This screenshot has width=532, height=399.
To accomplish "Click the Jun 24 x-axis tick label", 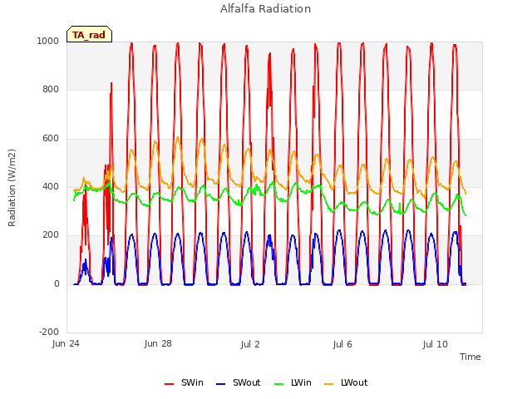I will pos(66,344).
